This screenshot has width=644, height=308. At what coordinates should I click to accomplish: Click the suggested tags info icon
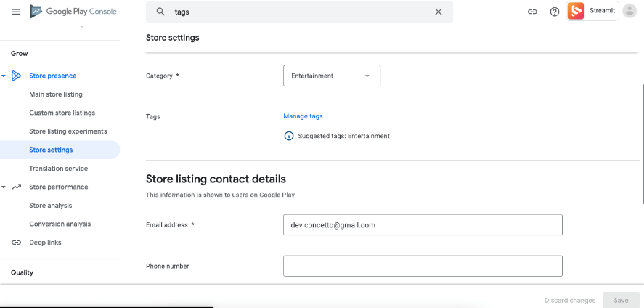click(289, 136)
